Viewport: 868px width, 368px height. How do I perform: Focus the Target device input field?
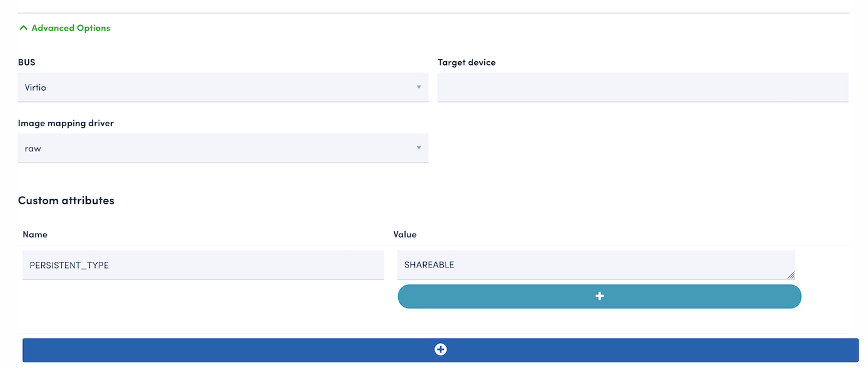coord(642,87)
